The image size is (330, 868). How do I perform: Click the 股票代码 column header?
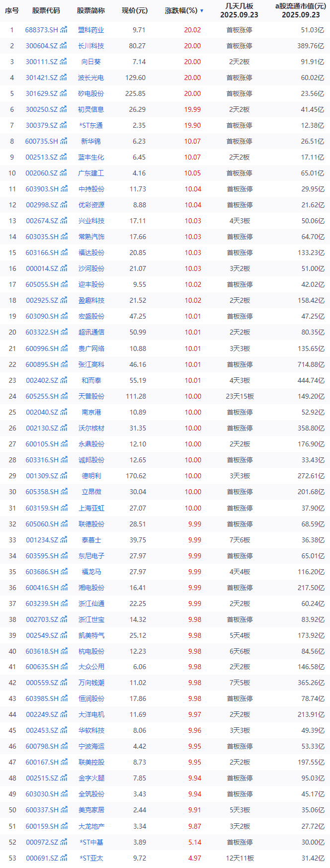(x=46, y=10)
